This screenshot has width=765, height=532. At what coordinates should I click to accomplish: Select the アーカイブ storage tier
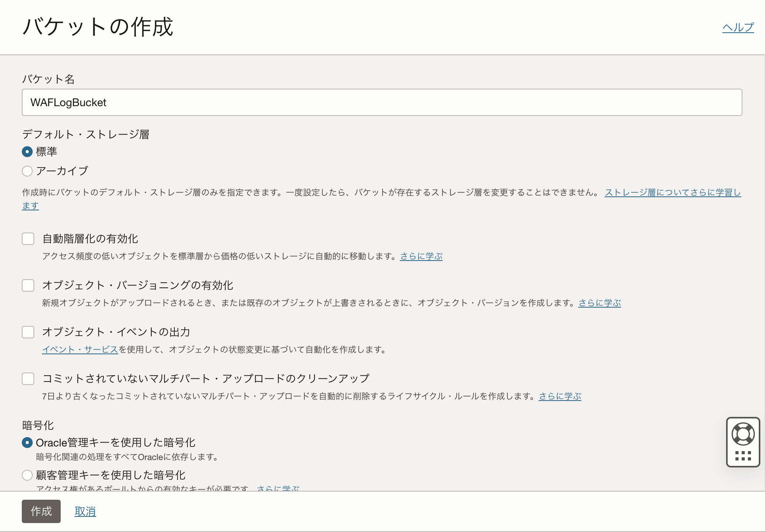pos(27,171)
